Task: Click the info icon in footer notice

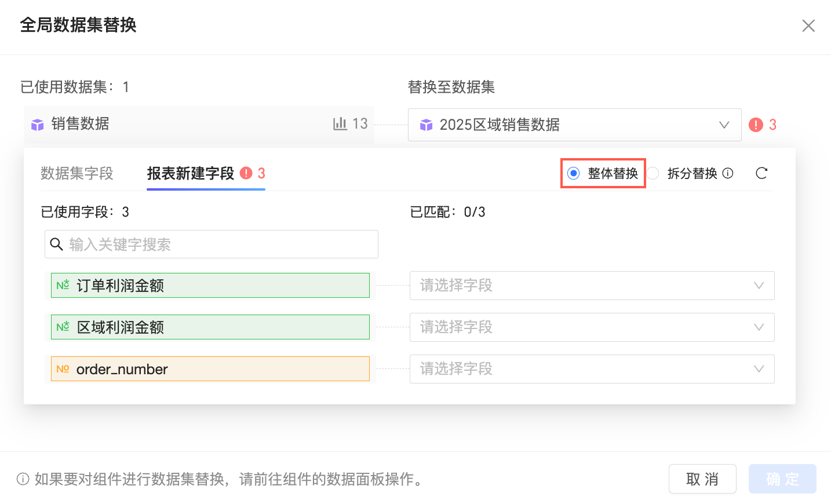Action: pyautogui.click(x=23, y=479)
